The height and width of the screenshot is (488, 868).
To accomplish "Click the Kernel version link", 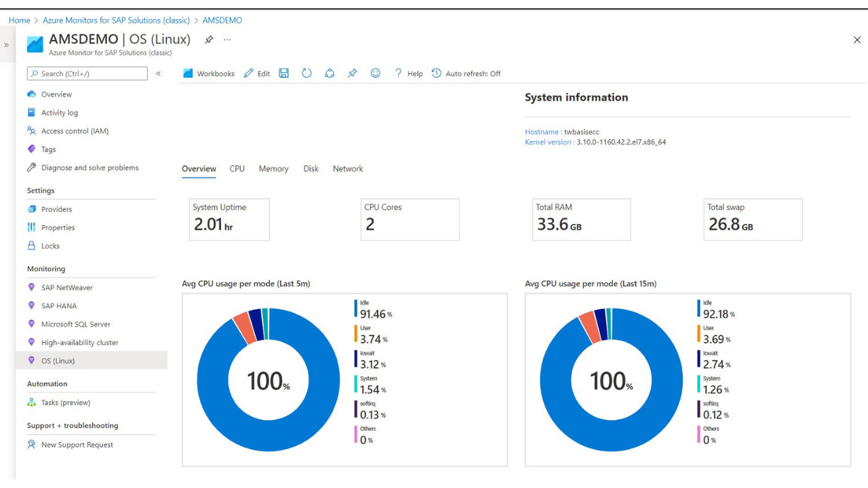I will click(x=548, y=142).
